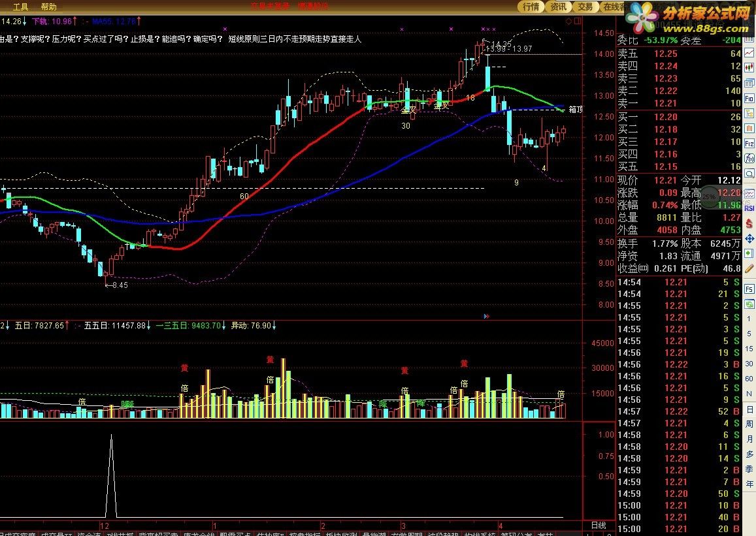Screen dimensions: 756x536
Task: Select the RSI indicator icon
Action: (x=749, y=208)
